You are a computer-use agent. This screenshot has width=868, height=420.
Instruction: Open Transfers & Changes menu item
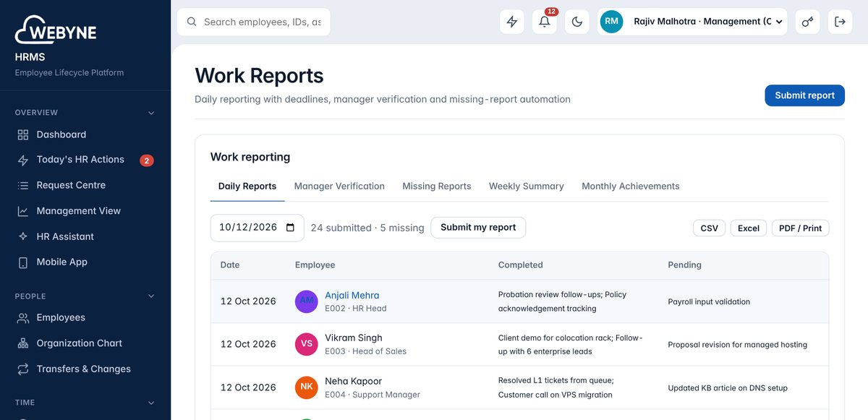tap(85, 369)
